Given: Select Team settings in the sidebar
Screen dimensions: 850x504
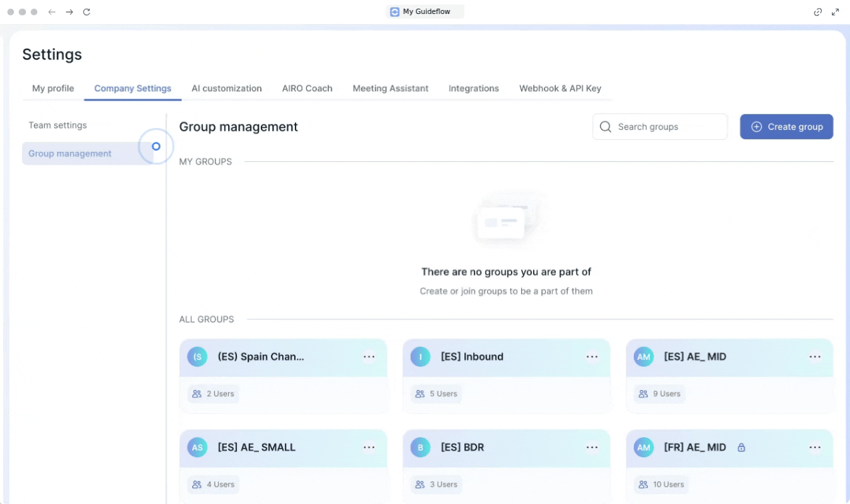Looking at the screenshot, I should [57, 125].
